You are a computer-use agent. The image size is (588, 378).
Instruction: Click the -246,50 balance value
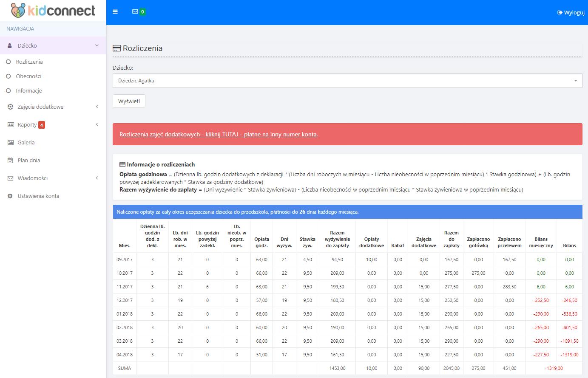570,300
